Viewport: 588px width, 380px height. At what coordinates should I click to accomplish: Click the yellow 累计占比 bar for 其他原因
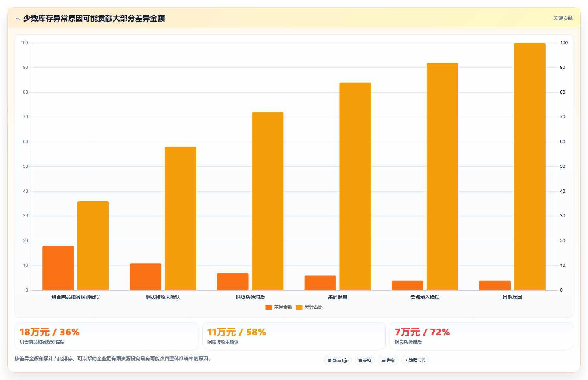point(530,167)
